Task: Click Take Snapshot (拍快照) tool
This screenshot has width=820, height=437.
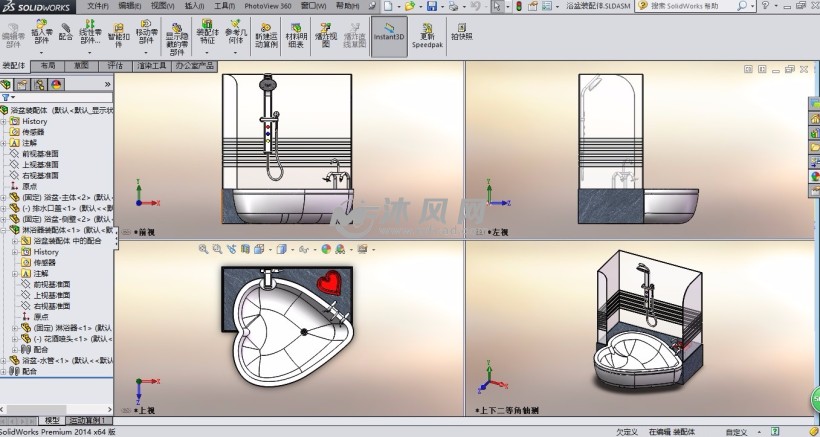Action: tap(462, 32)
